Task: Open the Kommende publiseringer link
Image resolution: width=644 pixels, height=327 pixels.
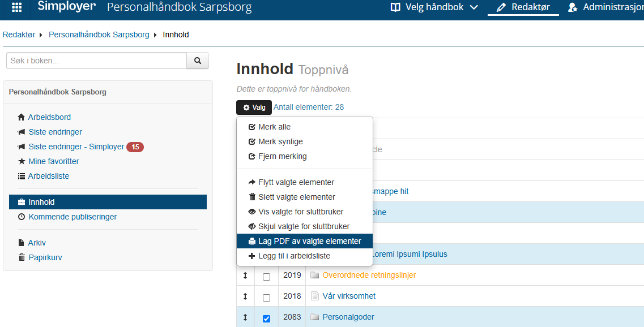Action: (72, 217)
